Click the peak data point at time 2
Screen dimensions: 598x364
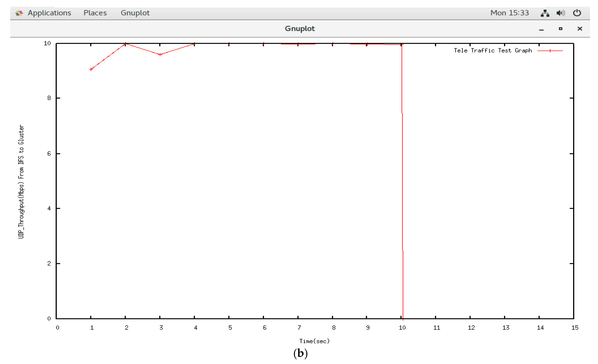125,44
